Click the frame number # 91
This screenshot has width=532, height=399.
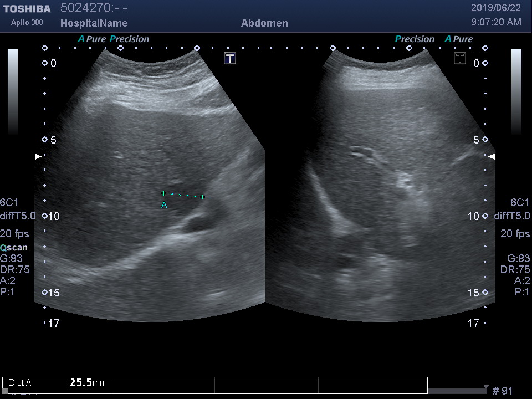click(x=503, y=391)
